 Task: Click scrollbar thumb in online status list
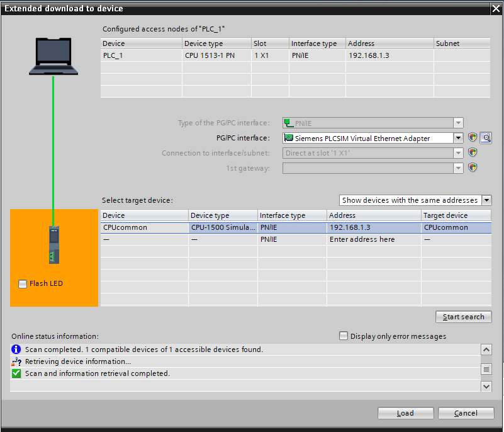(x=486, y=369)
